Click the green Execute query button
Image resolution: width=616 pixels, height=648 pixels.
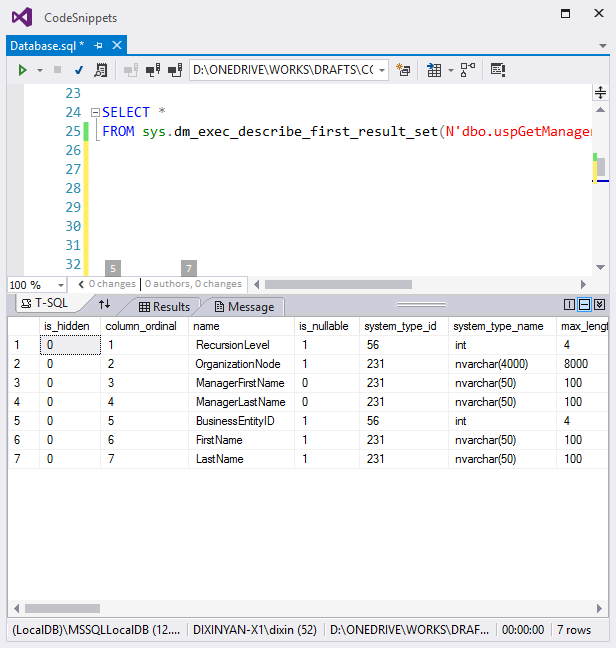(22, 70)
